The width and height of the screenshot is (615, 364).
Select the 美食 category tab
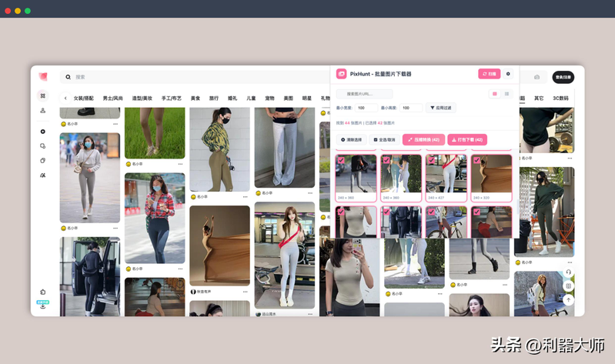pyautogui.click(x=196, y=99)
